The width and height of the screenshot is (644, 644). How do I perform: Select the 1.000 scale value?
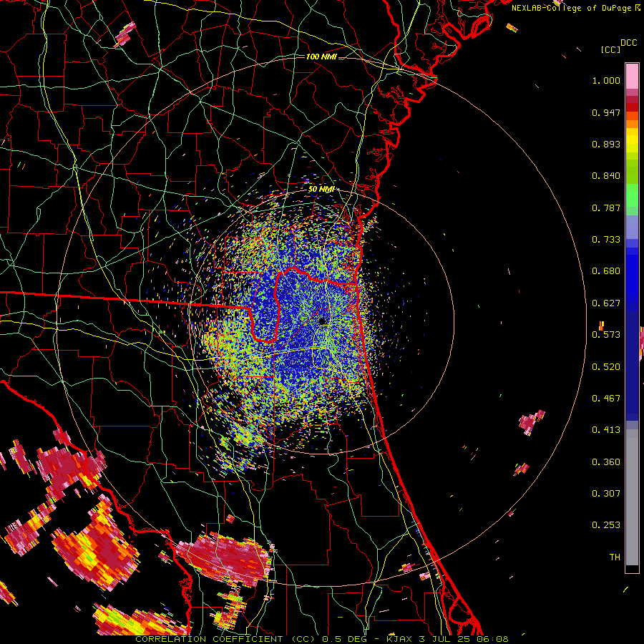point(606,80)
